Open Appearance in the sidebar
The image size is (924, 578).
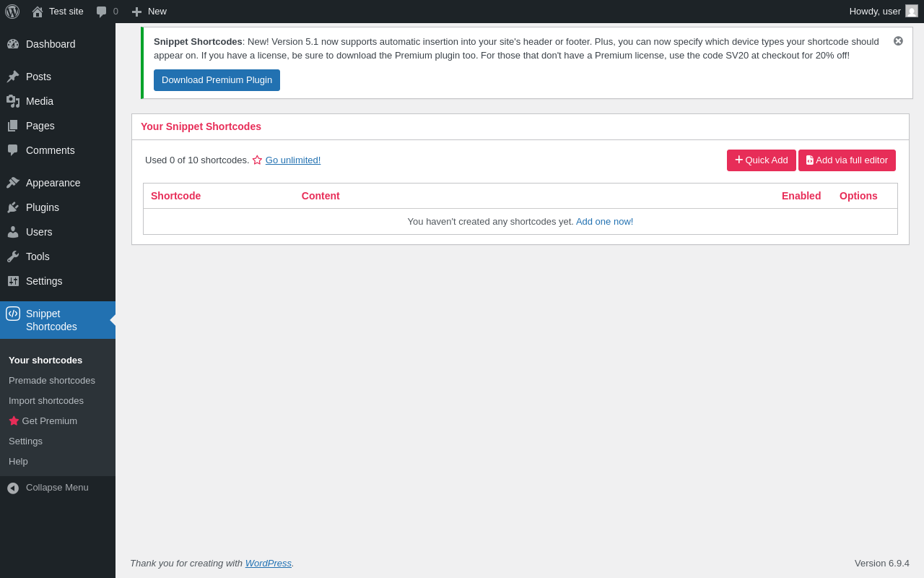pos(58,183)
